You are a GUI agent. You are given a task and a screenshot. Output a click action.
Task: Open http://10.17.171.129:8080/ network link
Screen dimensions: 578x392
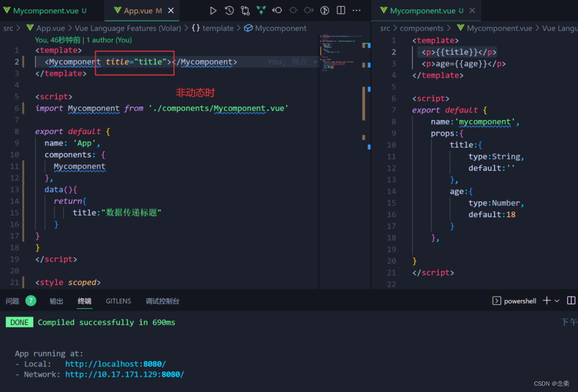pyautogui.click(x=125, y=374)
